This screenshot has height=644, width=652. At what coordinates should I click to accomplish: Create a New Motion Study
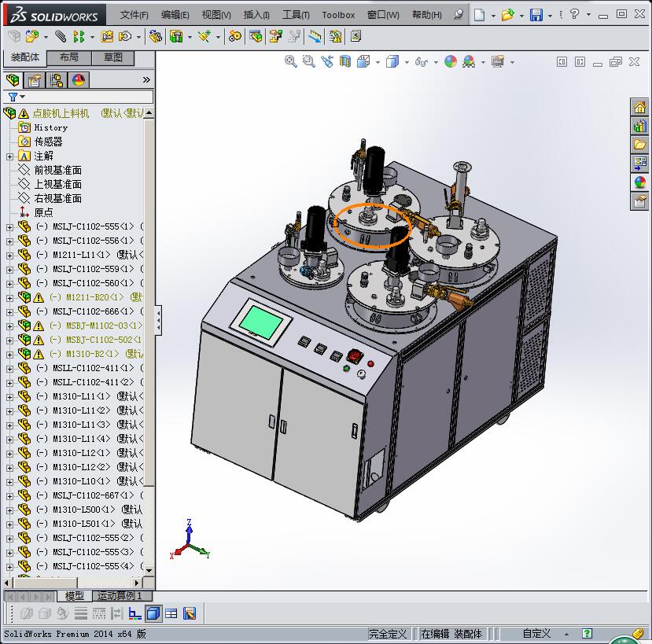(x=235, y=37)
